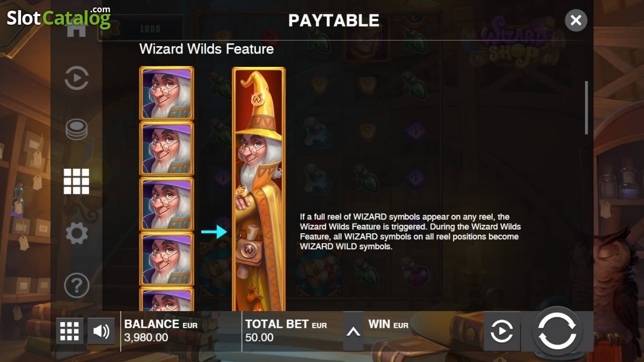Click the large circular spin button

557,331
